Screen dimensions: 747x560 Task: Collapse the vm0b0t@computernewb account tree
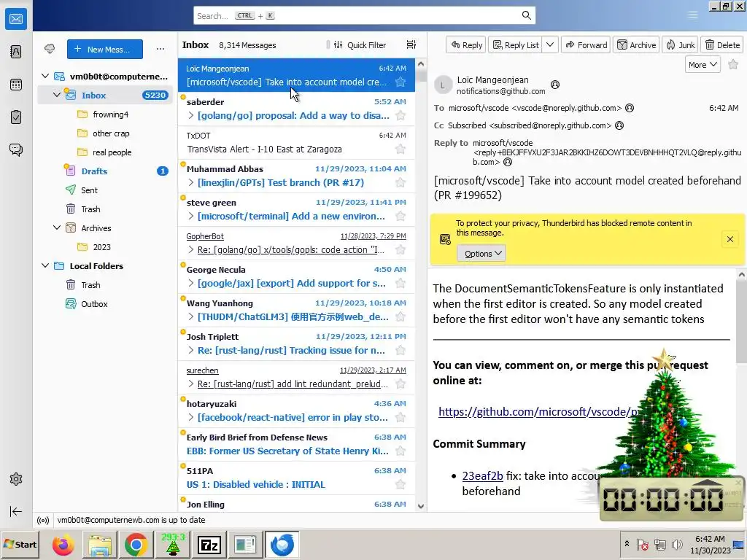[x=45, y=76]
